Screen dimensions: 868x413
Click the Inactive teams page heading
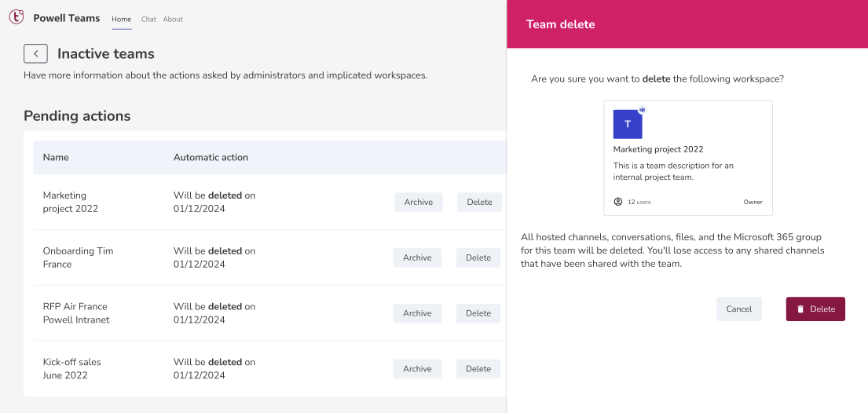(x=106, y=53)
